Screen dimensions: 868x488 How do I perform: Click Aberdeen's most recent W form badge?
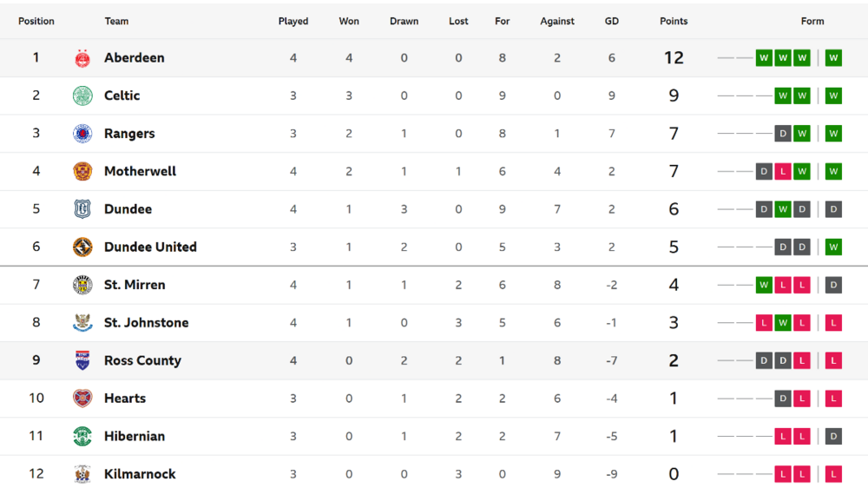click(x=833, y=58)
